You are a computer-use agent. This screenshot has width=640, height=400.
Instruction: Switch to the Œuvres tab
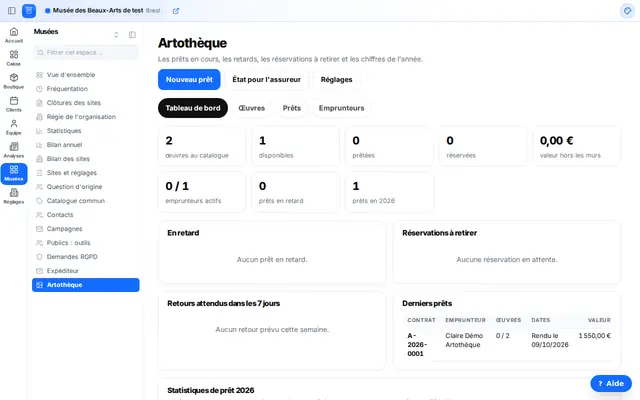tap(252, 108)
